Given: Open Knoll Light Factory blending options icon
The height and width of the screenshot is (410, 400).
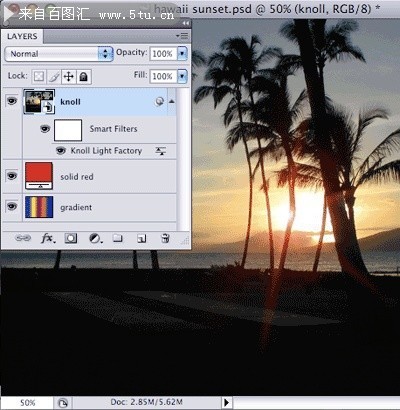Looking at the screenshot, I should 160,151.
